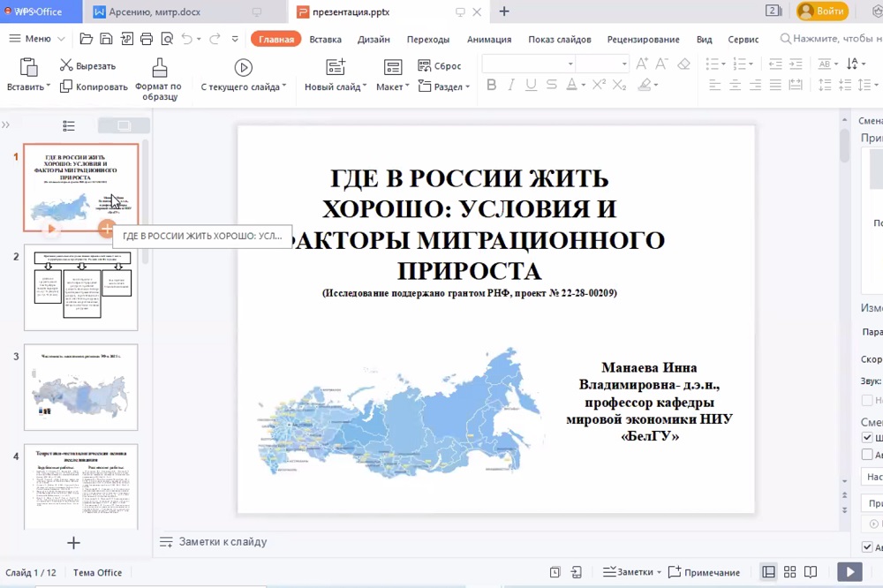Switch to the Анимация ribbon tab

[x=489, y=39]
